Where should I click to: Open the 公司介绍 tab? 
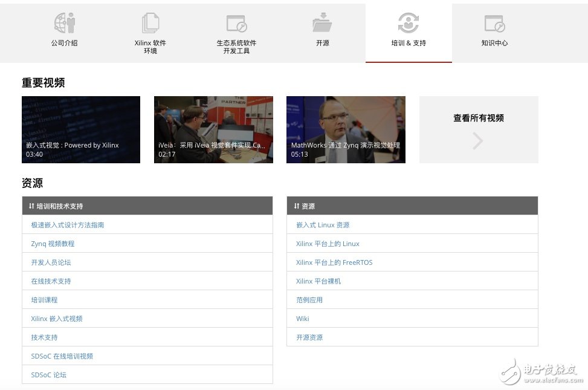pos(65,33)
